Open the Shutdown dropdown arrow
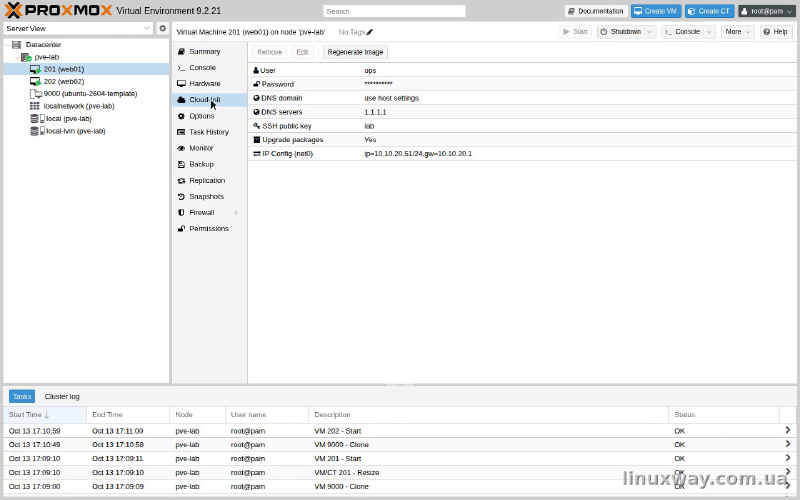The height and width of the screenshot is (500, 800). (650, 32)
